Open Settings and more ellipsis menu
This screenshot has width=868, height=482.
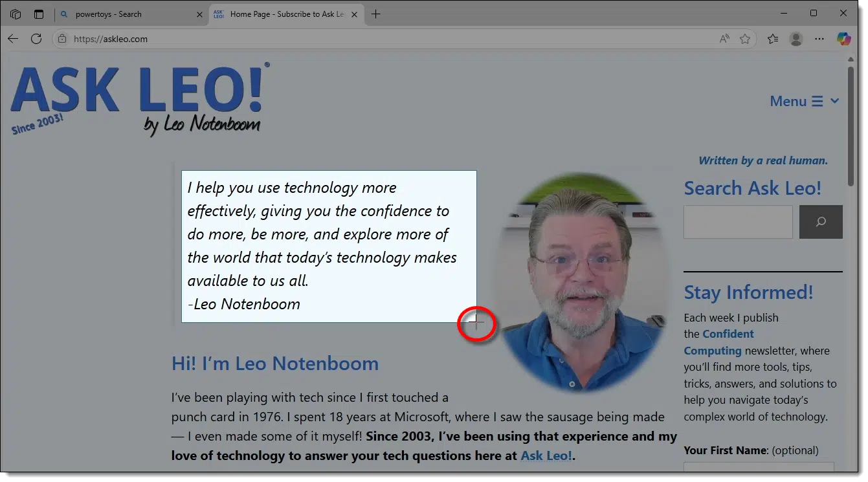(x=819, y=39)
